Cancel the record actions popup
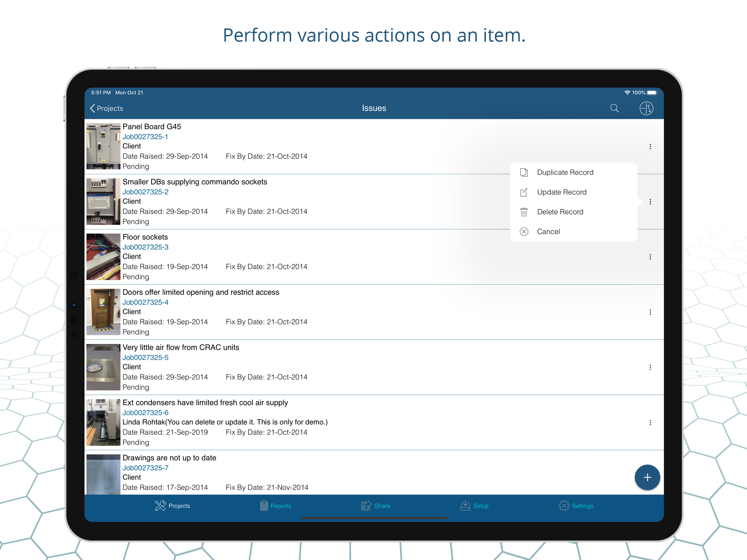 tap(548, 231)
